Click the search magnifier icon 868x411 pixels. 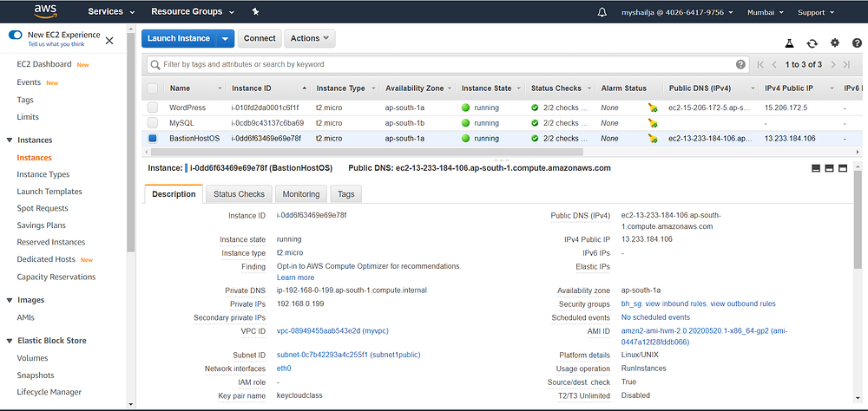pyautogui.click(x=155, y=65)
